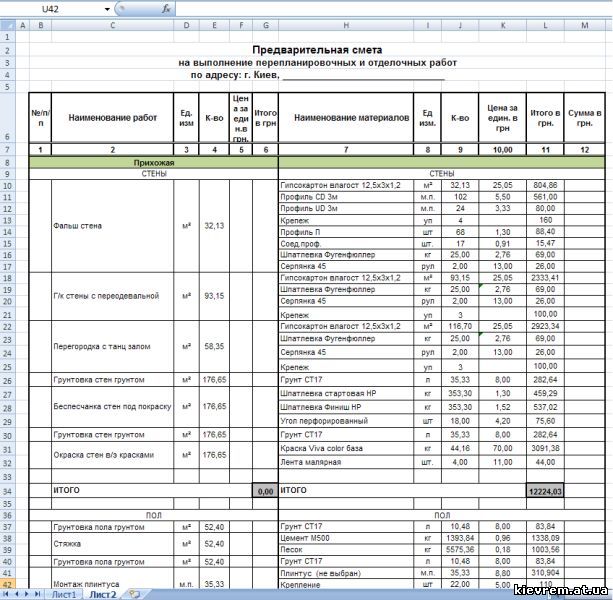Select the 'Фальш стена' cell
613x600 pixels.
point(113,226)
